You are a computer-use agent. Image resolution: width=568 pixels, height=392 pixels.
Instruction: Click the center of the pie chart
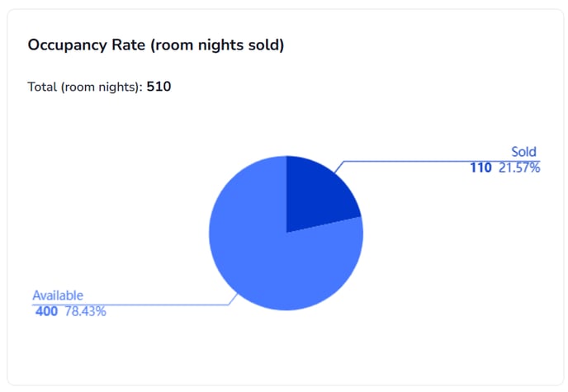(286, 233)
